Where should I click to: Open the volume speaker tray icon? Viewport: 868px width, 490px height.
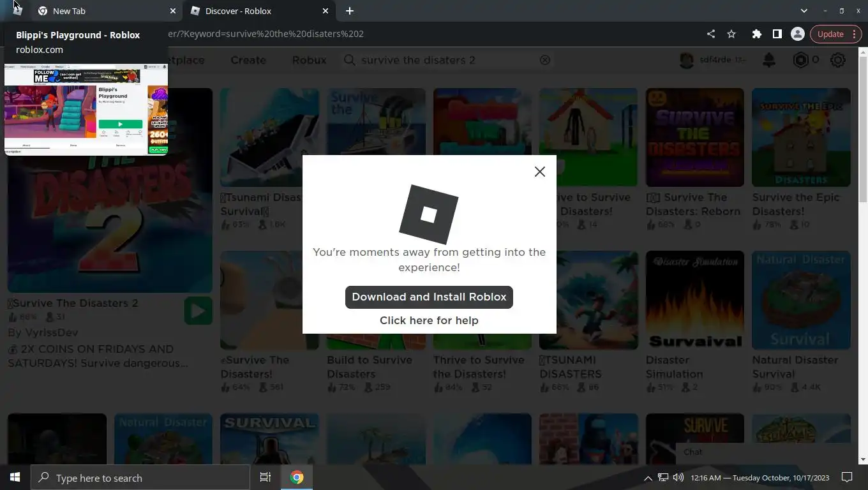678,477
